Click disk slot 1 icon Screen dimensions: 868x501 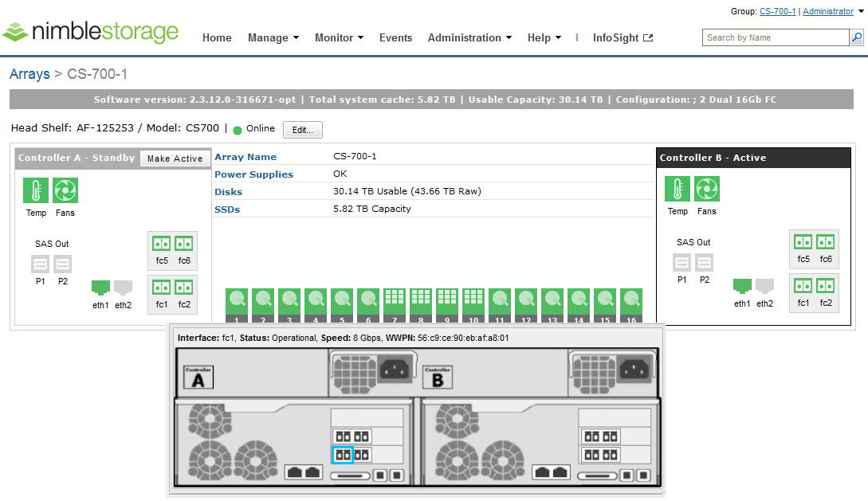pyautogui.click(x=237, y=305)
